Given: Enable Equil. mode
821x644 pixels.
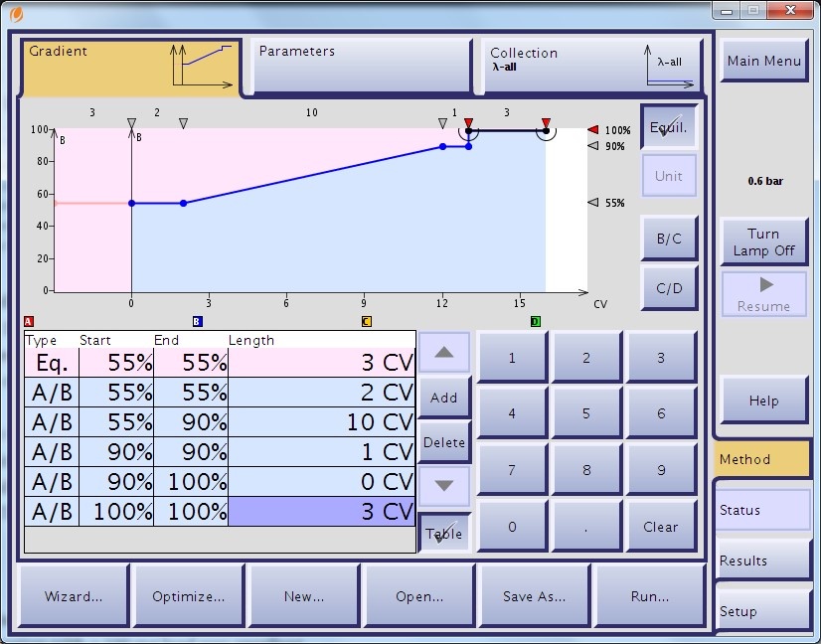Looking at the screenshot, I should tap(668, 127).
